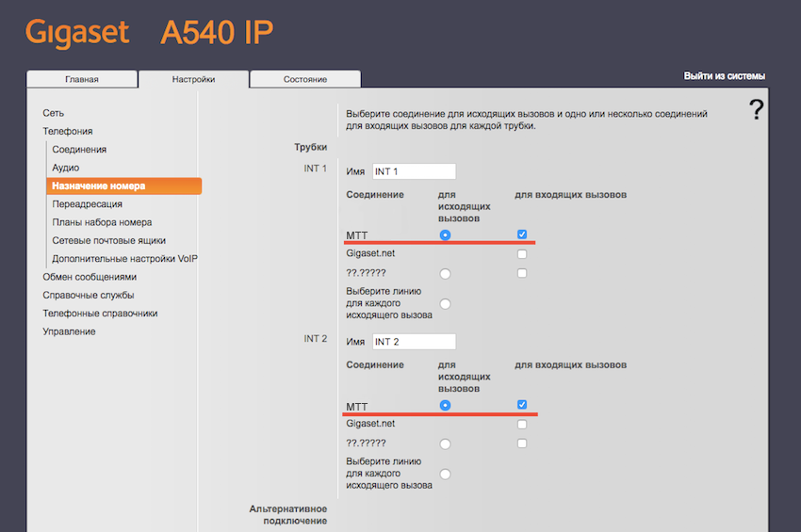Viewport: 801px width, 532px height.
Task: Focus the INT 2 name field
Action: pyautogui.click(x=414, y=341)
